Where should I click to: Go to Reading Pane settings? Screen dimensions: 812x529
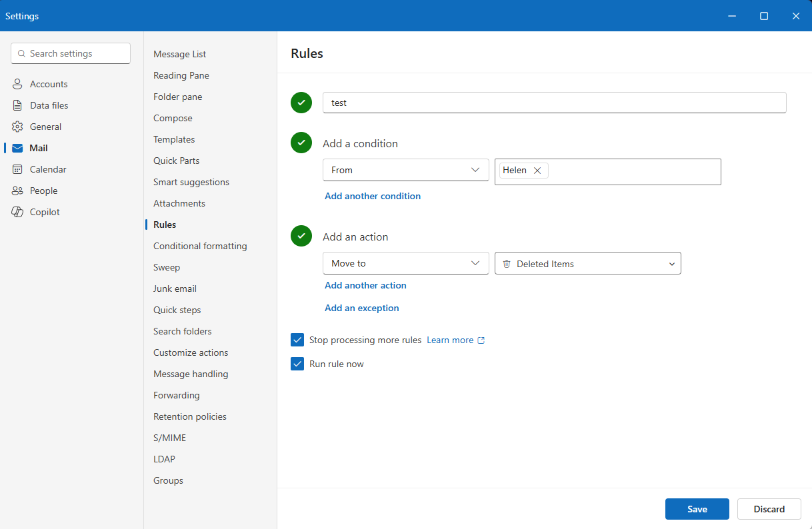point(181,75)
